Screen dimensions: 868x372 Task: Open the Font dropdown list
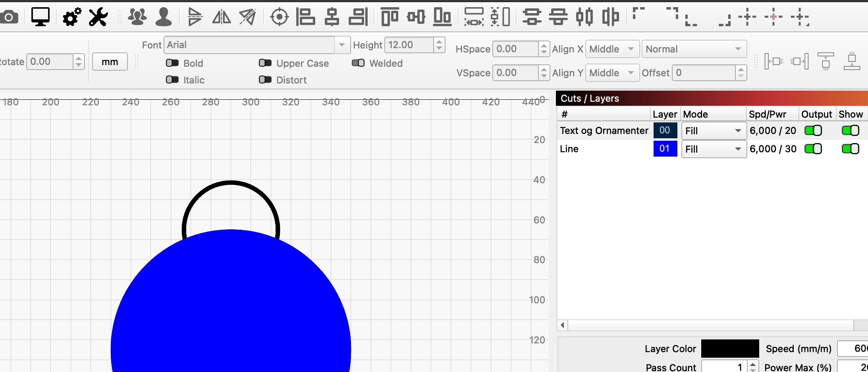click(341, 45)
